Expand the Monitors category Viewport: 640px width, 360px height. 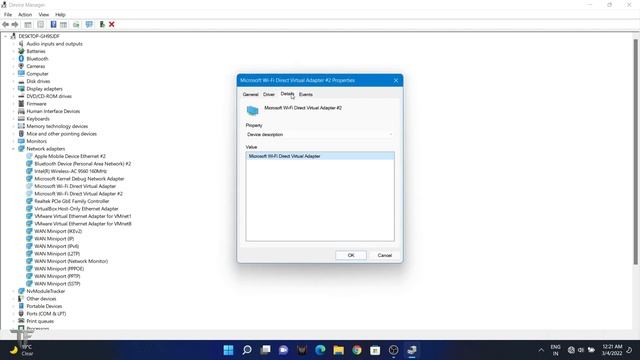tap(13, 141)
